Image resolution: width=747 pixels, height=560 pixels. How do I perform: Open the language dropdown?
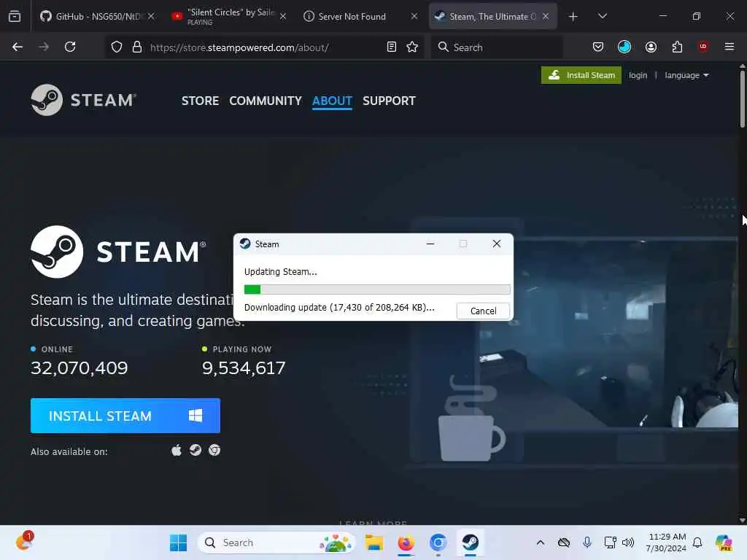[x=686, y=75]
